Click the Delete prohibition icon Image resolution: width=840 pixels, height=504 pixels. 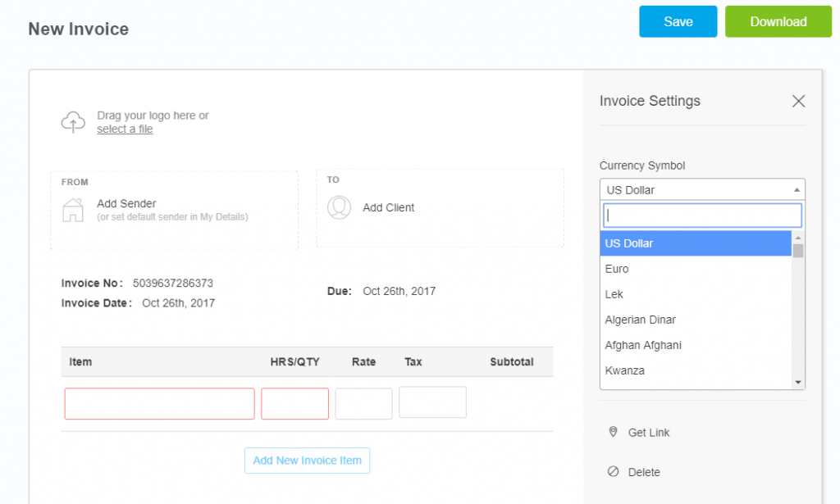coord(614,471)
